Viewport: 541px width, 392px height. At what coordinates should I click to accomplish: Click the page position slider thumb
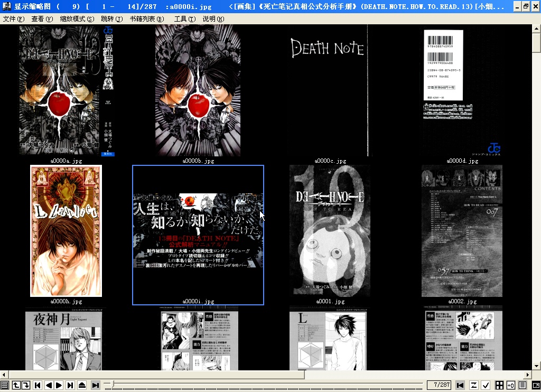[x=112, y=384]
